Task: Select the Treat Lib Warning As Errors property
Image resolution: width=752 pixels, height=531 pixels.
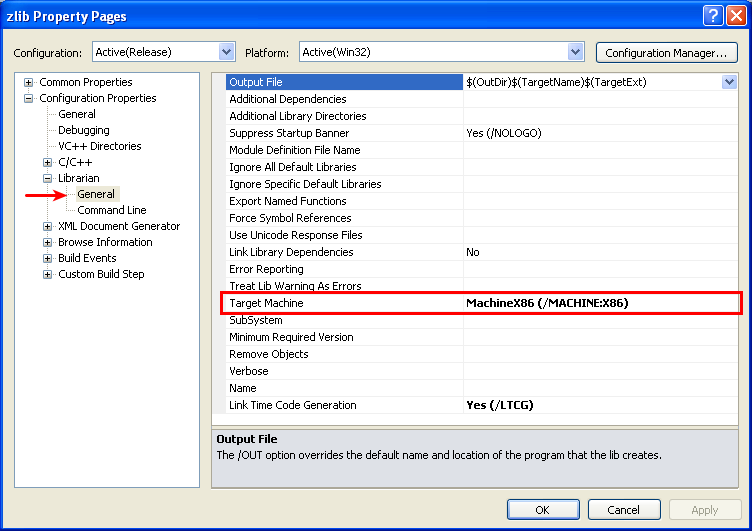Action: (295, 286)
